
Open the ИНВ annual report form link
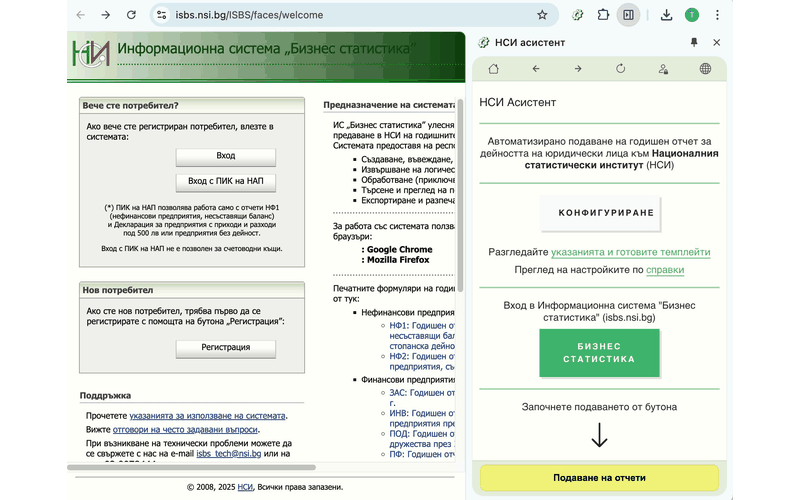[x=421, y=418]
